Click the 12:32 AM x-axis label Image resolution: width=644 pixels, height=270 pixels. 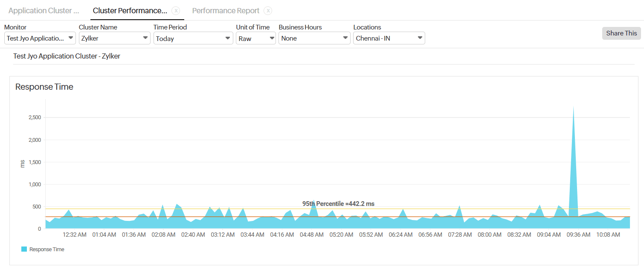pyautogui.click(x=75, y=235)
